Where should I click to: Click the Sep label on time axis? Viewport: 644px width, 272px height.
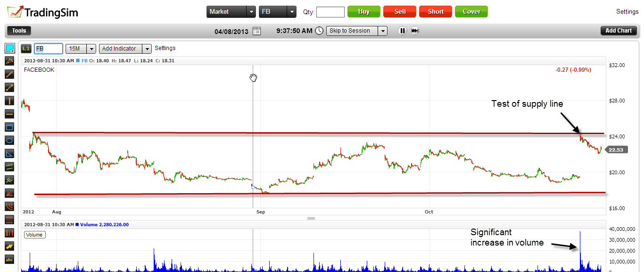point(261,212)
